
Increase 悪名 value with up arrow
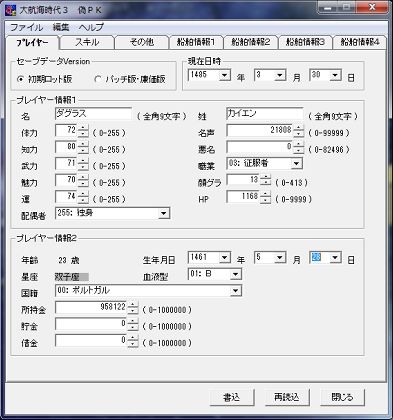(299, 144)
